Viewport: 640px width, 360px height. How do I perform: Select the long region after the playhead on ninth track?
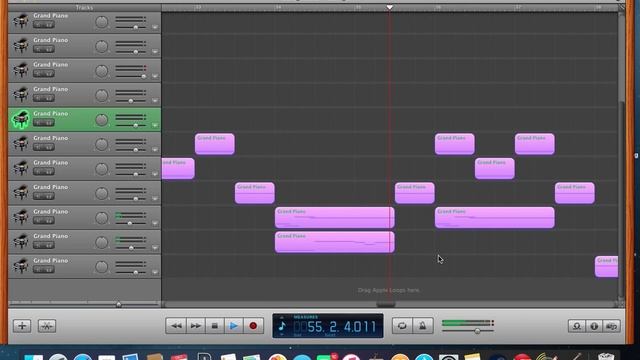(495, 218)
